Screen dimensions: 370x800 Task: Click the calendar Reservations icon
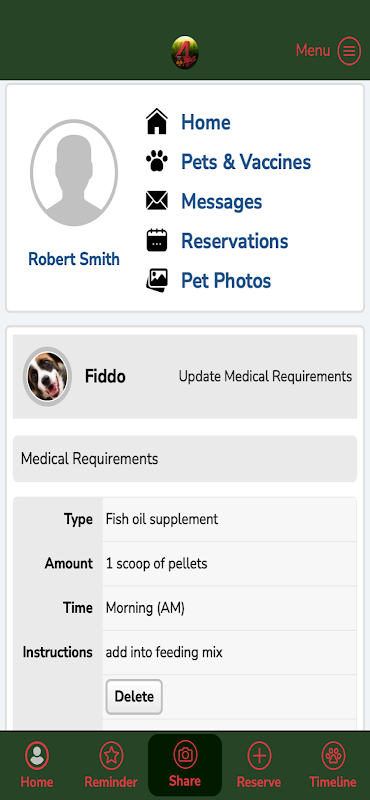157,240
